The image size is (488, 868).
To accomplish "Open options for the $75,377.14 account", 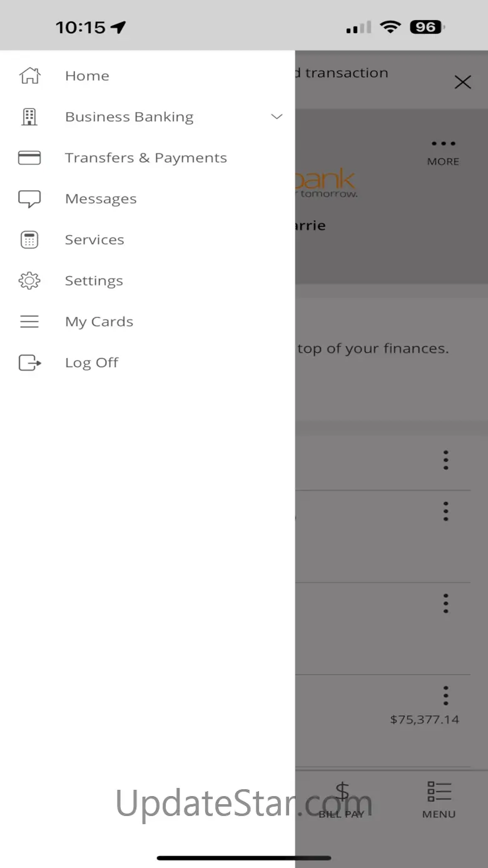I will (445, 695).
